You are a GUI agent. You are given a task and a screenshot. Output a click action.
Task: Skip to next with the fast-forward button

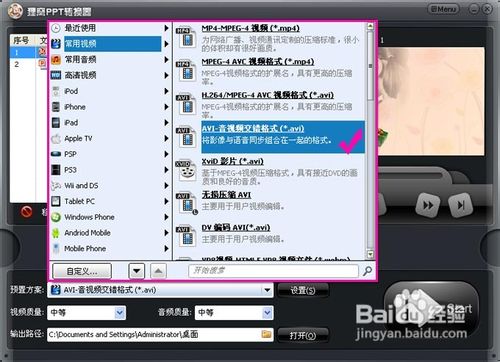tap(428, 205)
